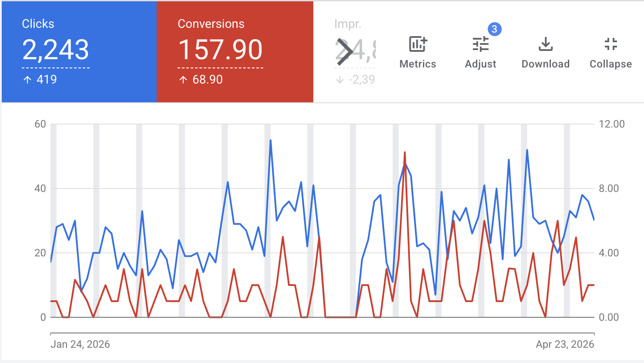
Task: Click the red conversions peak near the chart center
Action: tap(405, 152)
